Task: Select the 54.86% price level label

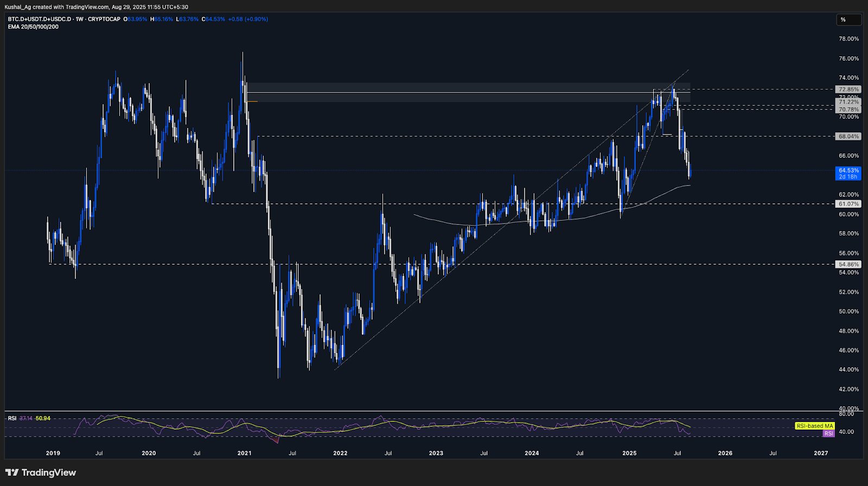Action: tap(848, 265)
